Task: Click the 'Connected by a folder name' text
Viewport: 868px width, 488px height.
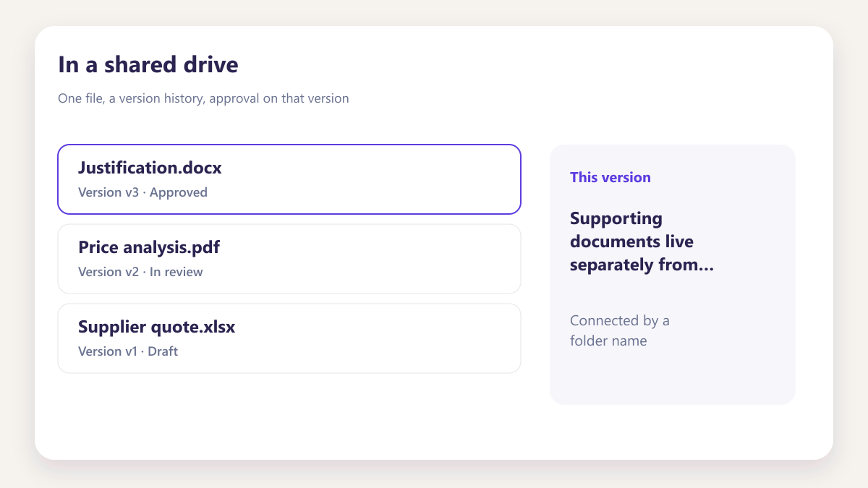Action: click(x=620, y=330)
